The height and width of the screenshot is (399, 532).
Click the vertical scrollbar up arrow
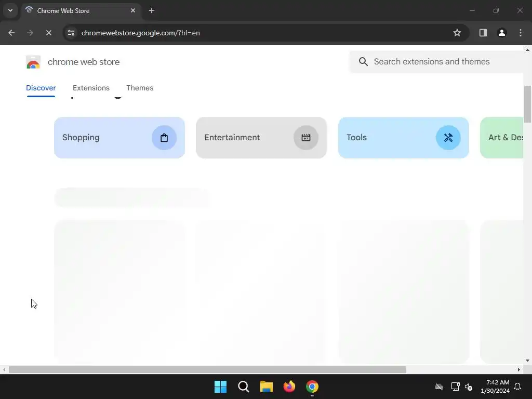[528, 50]
